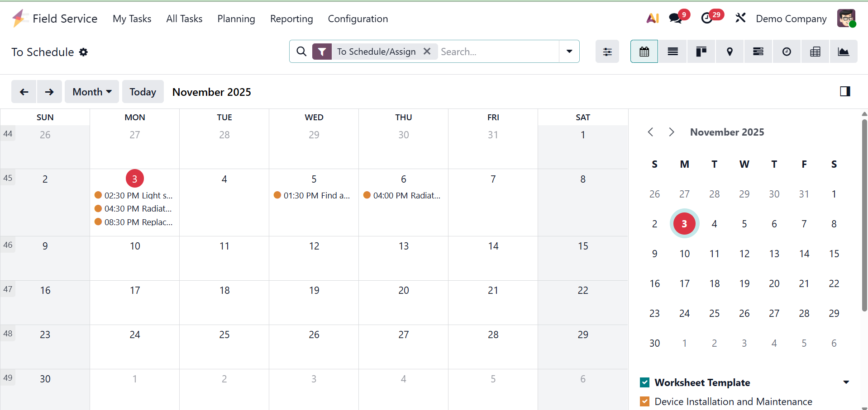
Task: Switch to the list view
Action: pyautogui.click(x=672, y=52)
